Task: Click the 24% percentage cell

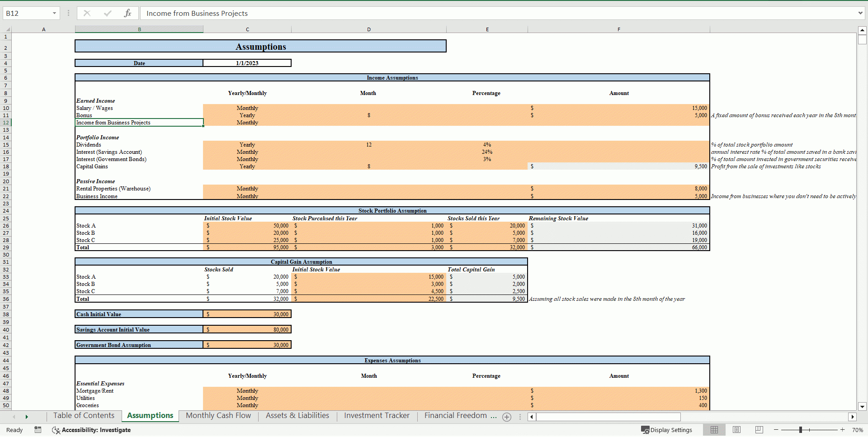Action: click(x=487, y=152)
